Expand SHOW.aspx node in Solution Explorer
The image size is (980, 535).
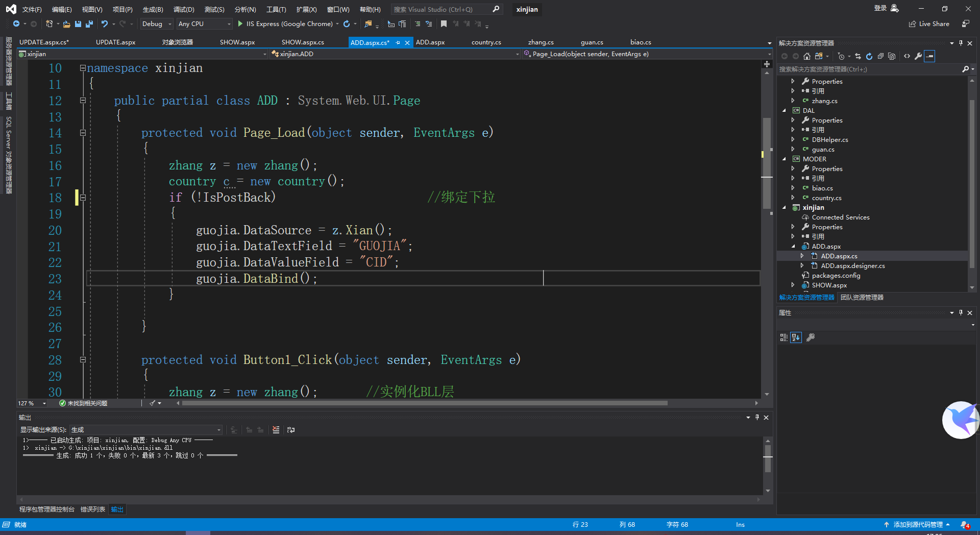coord(793,285)
